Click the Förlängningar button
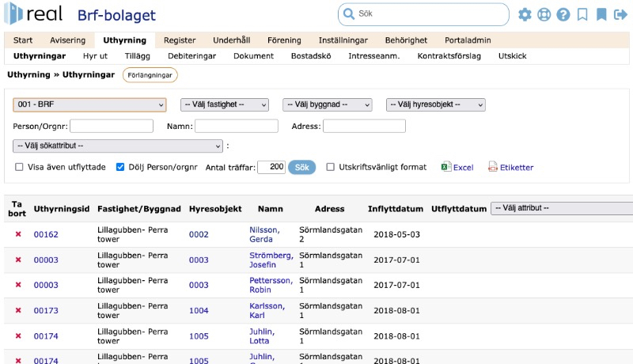The image size is (633, 364). 150,75
